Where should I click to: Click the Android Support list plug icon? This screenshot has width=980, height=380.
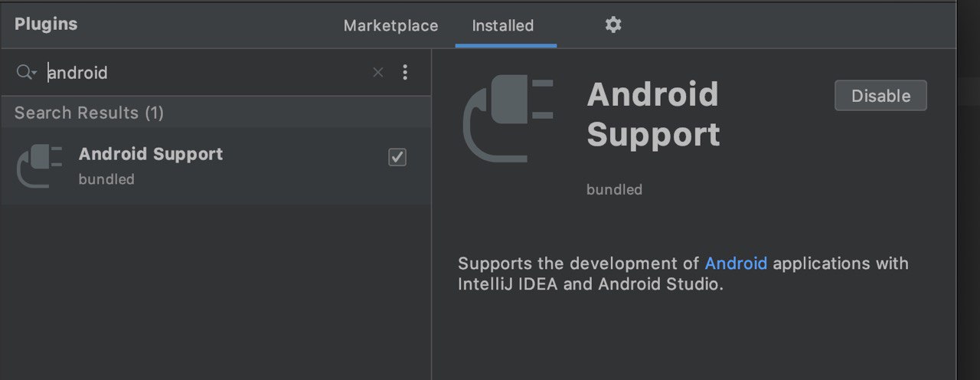coord(39,166)
